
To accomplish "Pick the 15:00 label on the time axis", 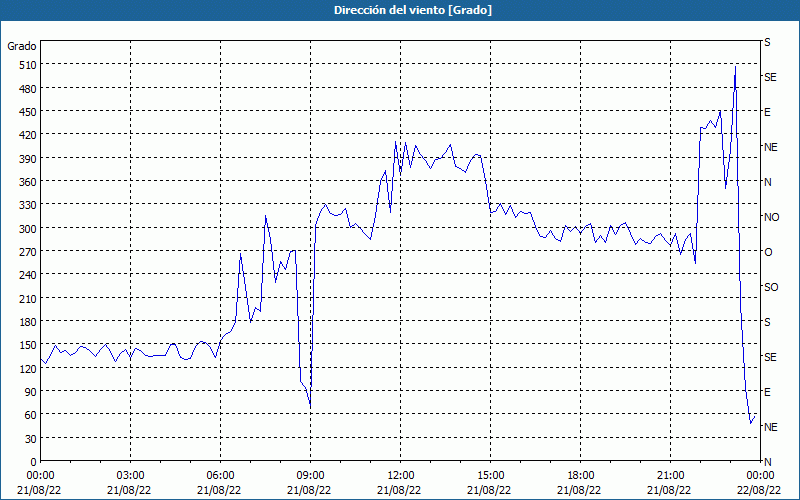I will (x=491, y=476).
